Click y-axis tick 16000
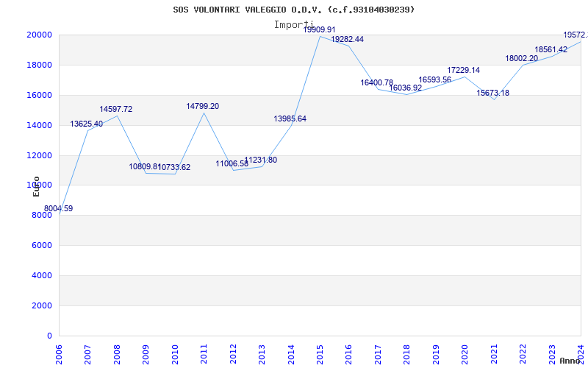The width and height of the screenshot is (588, 368). [39, 95]
